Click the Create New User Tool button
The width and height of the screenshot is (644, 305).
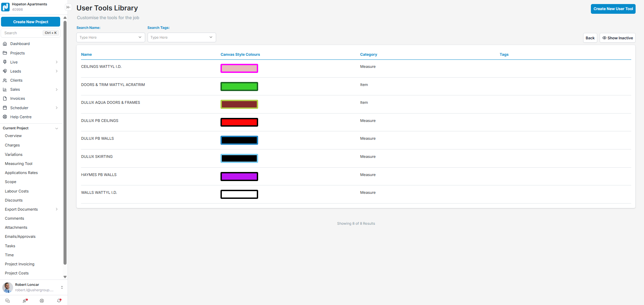[613, 9]
